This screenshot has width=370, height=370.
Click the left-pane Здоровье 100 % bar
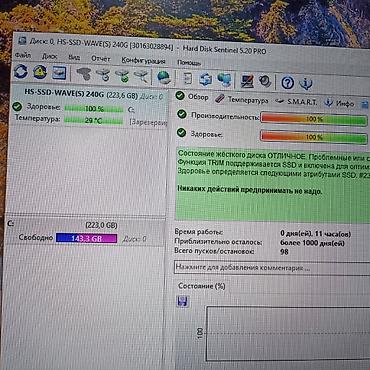(x=94, y=109)
